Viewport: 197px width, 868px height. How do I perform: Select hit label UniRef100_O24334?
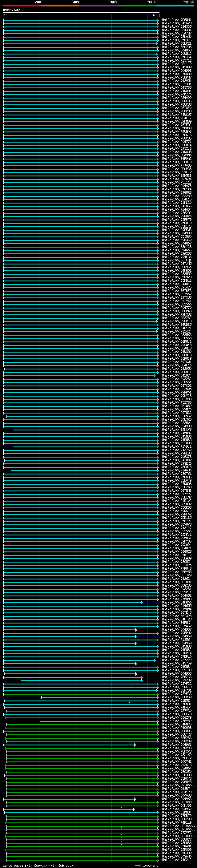(x=177, y=30)
